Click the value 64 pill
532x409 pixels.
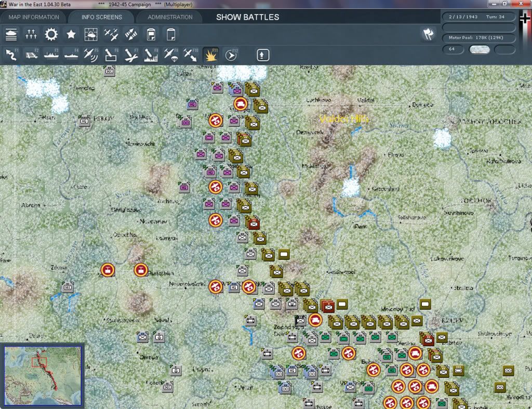click(453, 49)
